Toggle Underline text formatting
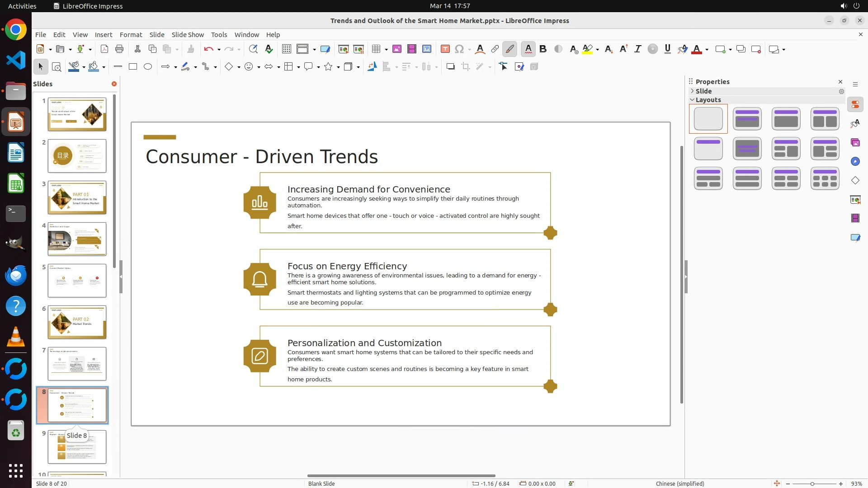Viewport: 868px width, 488px height. coord(667,49)
